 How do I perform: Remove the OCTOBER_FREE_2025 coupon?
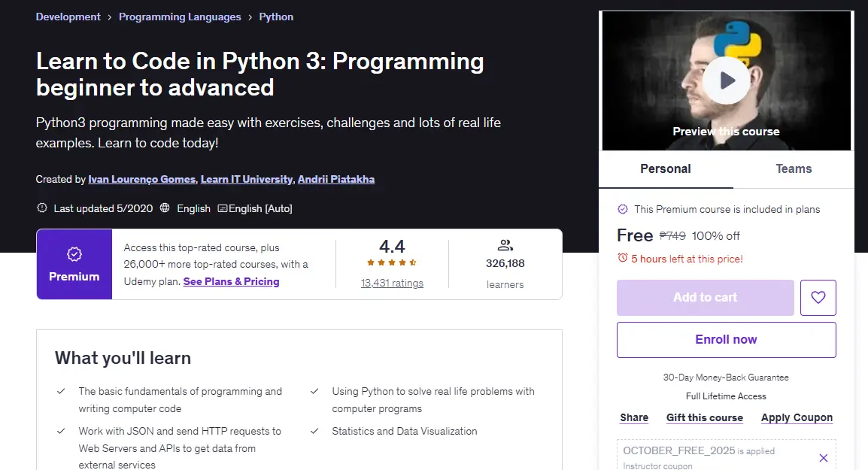823,458
